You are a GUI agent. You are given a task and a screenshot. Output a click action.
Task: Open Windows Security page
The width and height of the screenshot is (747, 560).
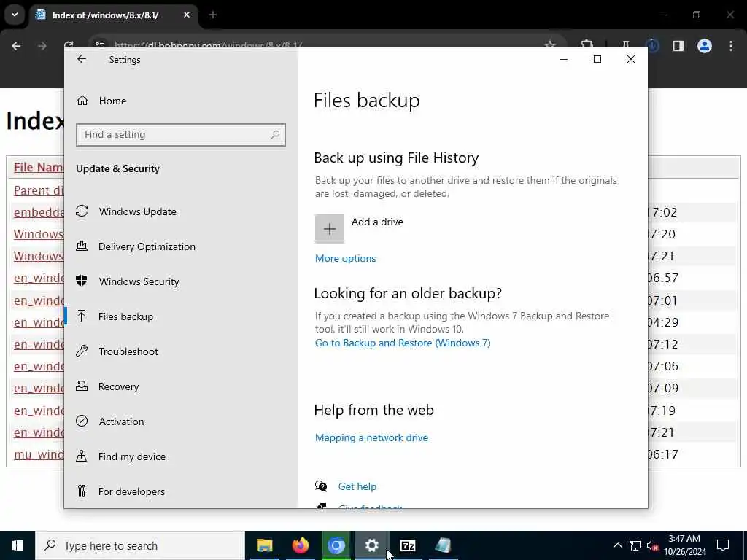click(x=139, y=281)
